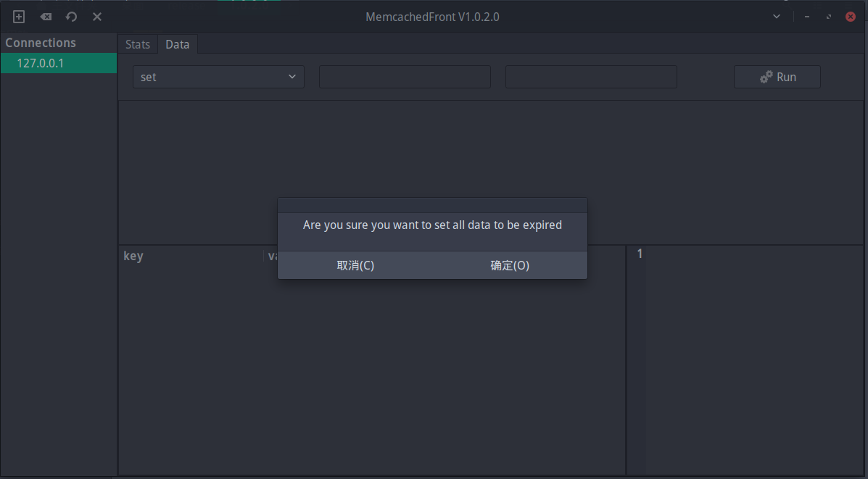Viewport: 868px width, 479px height.
Task: Switch to the Stats tab
Action: click(137, 44)
